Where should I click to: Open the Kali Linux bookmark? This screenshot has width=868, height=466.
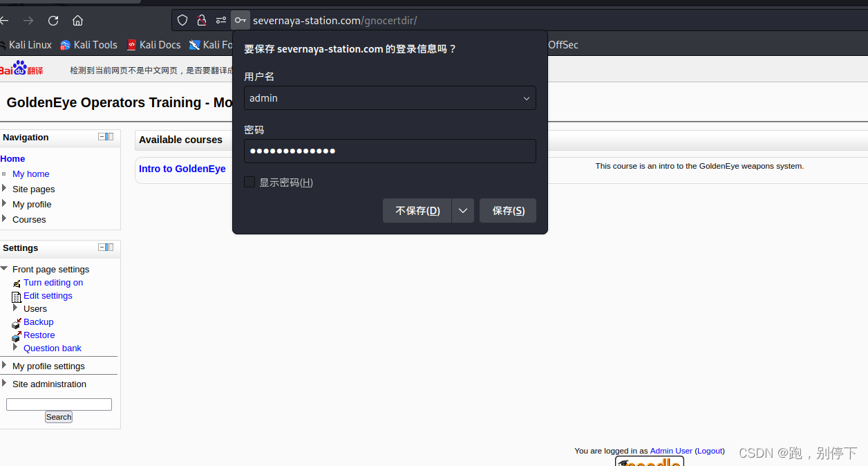[x=26, y=45]
